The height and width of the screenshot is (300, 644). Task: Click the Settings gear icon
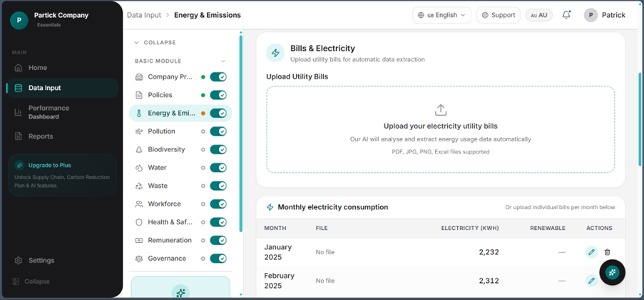click(18, 261)
